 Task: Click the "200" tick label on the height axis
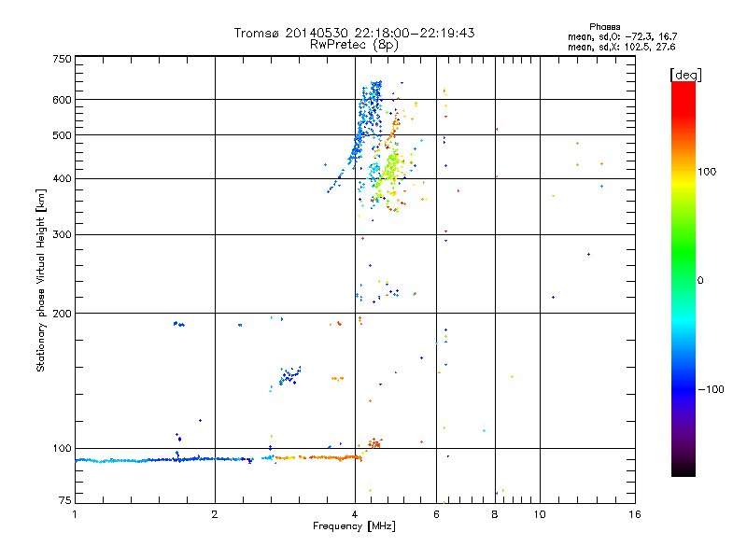[x=62, y=314]
